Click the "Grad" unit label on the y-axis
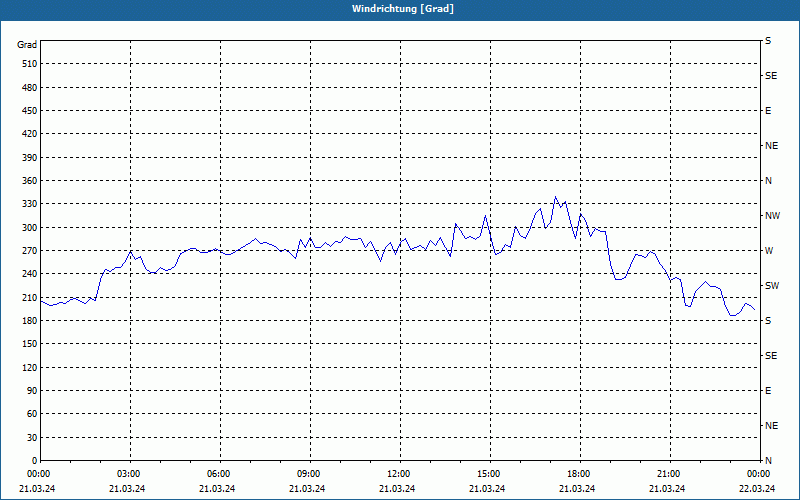800x500 pixels. pyautogui.click(x=27, y=45)
